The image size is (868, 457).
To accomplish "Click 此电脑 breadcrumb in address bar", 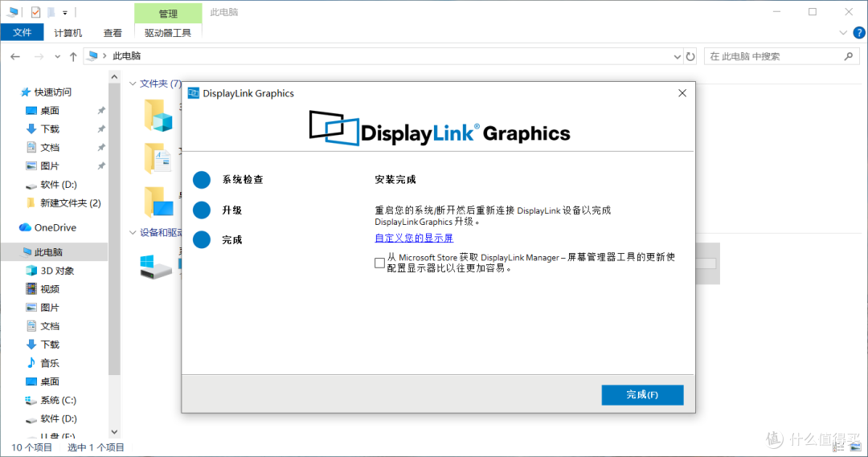I will 126,56.
